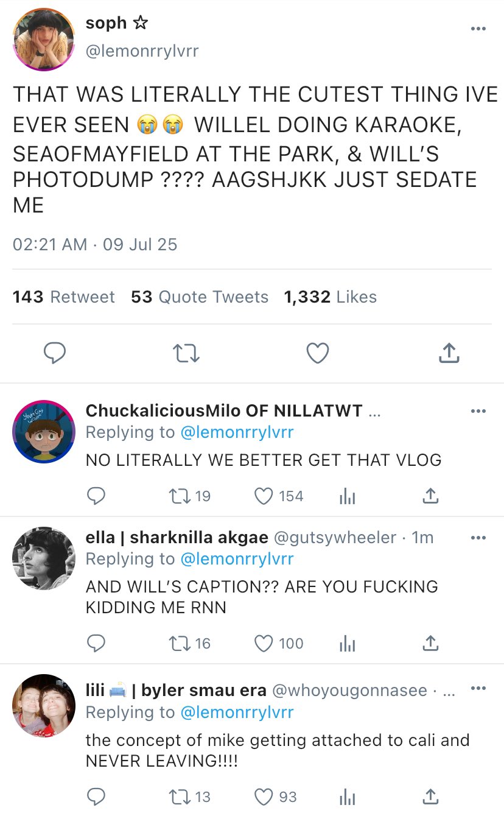Reply to soph's main tweet
504x816 pixels.
[x=55, y=353]
